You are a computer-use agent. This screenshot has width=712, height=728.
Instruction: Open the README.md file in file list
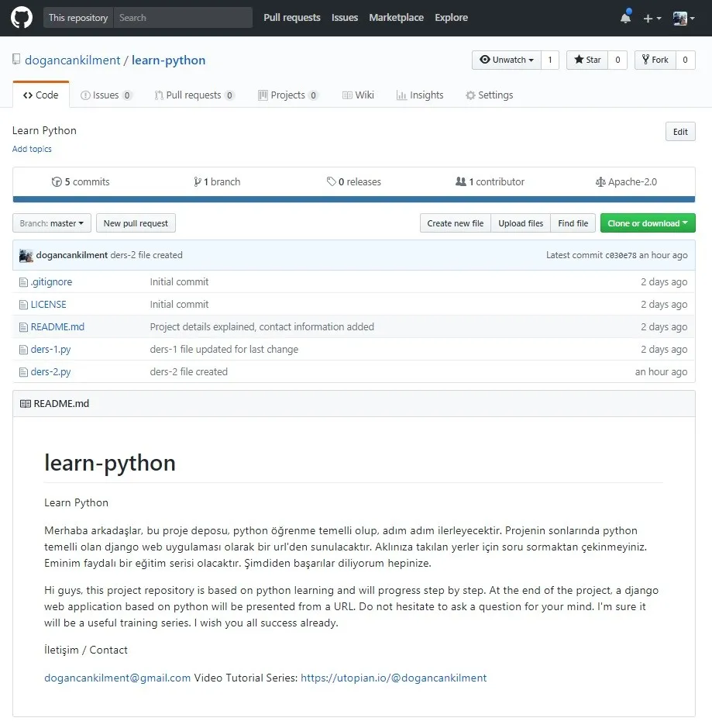(57, 327)
